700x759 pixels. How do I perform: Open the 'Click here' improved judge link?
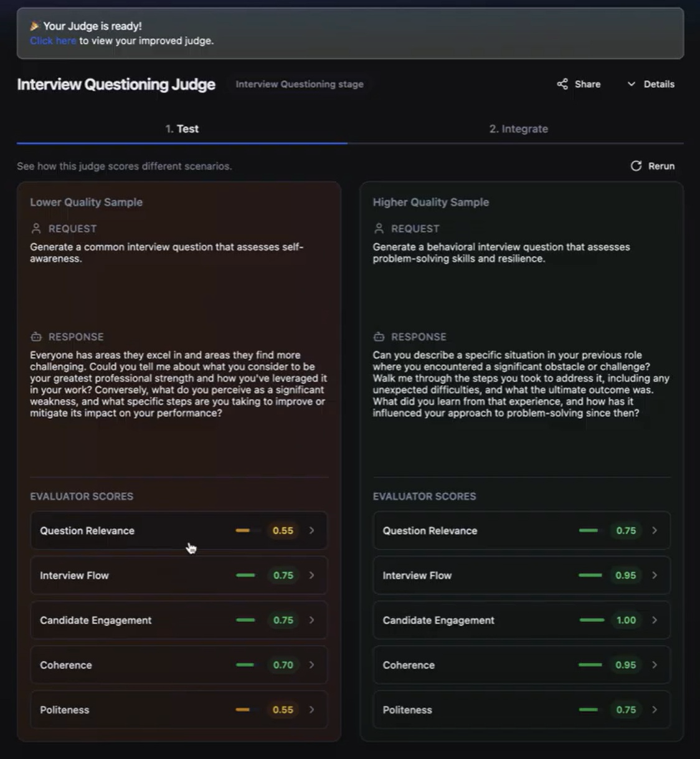click(x=53, y=41)
